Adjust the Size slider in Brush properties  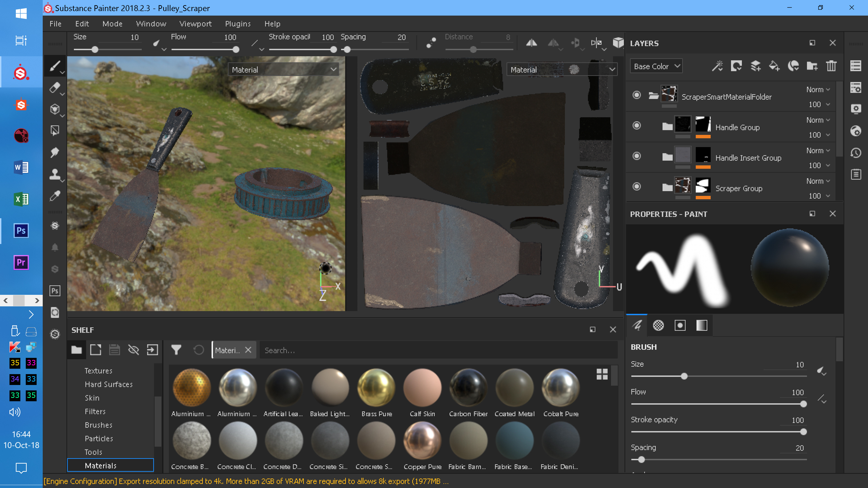(719, 376)
